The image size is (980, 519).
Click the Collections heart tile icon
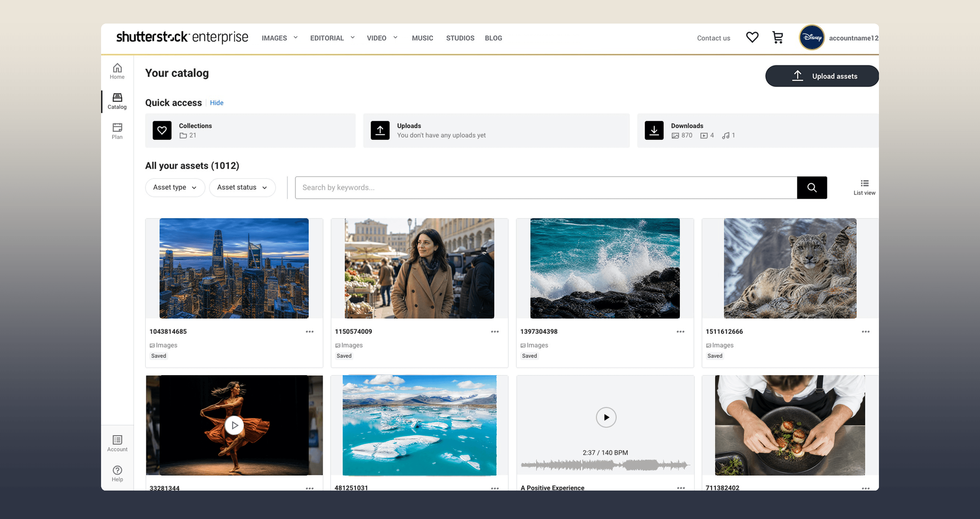pos(162,130)
